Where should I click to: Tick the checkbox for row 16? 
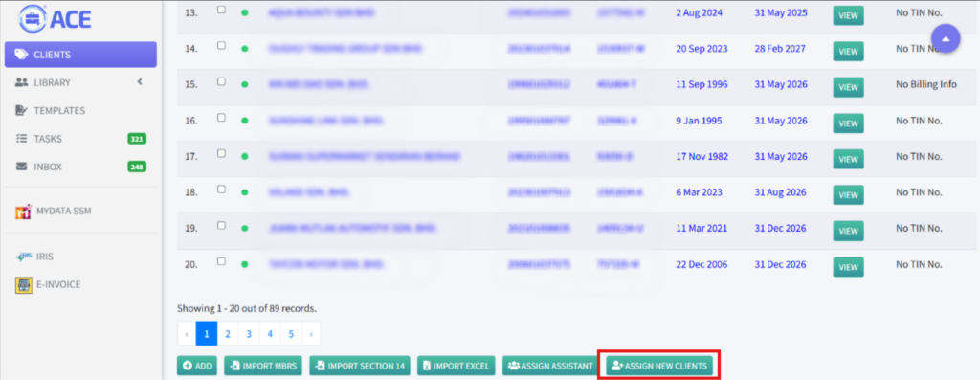click(221, 118)
